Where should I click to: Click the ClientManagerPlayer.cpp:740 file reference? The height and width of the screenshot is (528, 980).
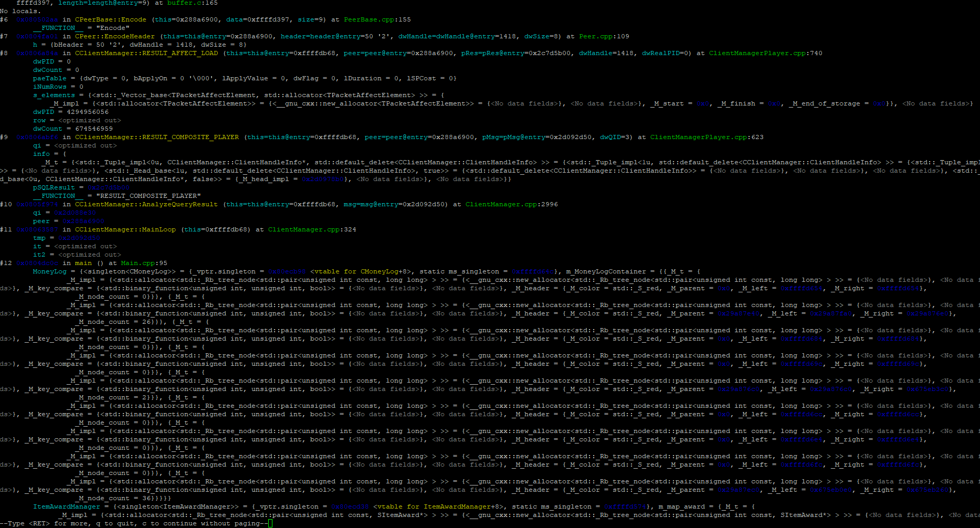(x=766, y=53)
